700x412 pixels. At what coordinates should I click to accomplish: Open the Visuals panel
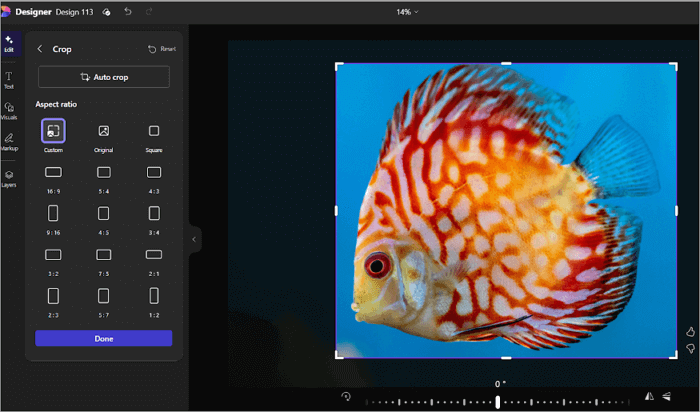click(x=9, y=110)
